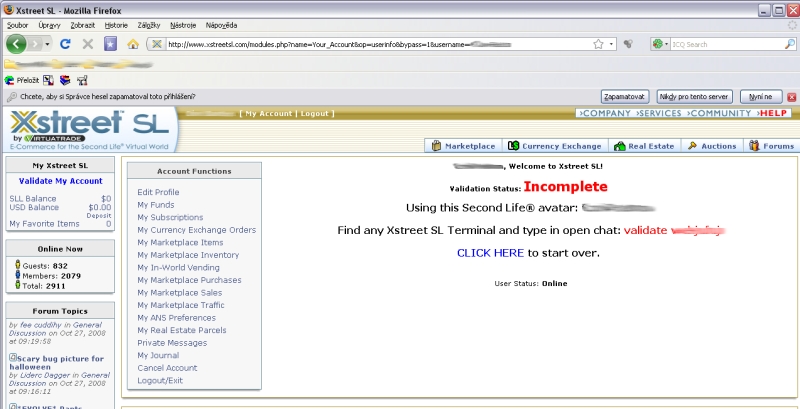Click the CLICK HERE link to start over
Viewport: 800px width, 409px height.
490,253
